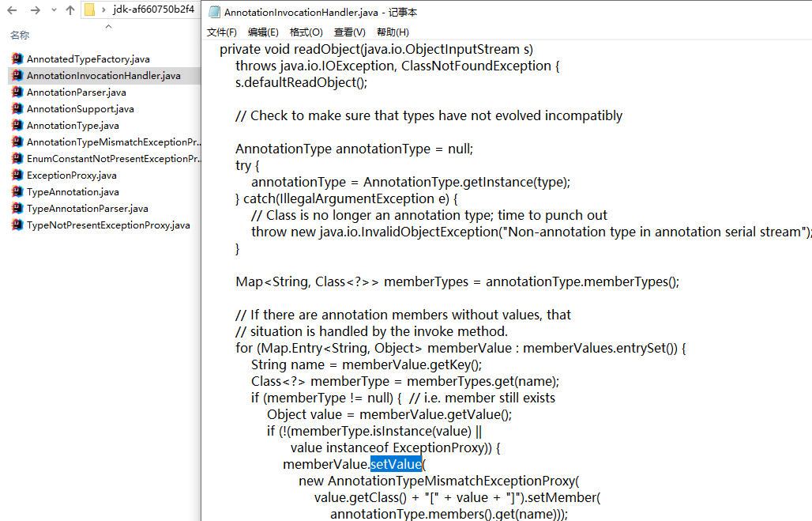Click the ExceptionProxy.java file icon
Image resolution: width=812 pixels, height=521 pixels.
point(17,175)
